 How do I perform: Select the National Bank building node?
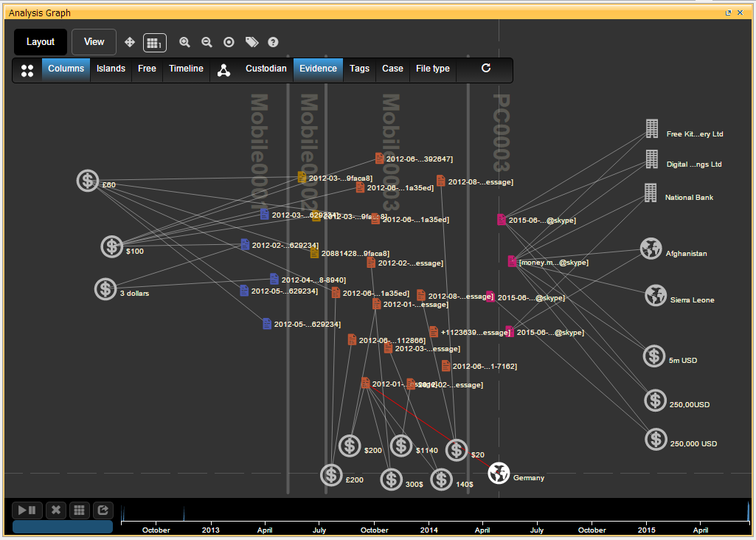(x=651, y=193)
